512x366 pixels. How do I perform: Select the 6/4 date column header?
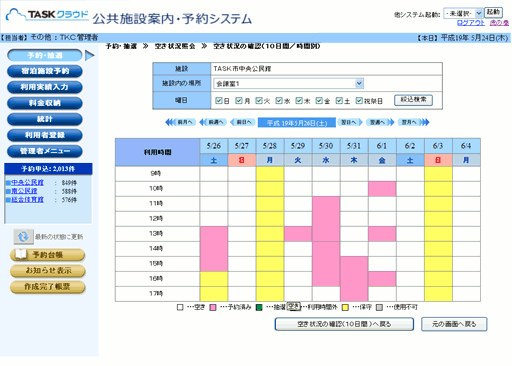tap(466, 146)
